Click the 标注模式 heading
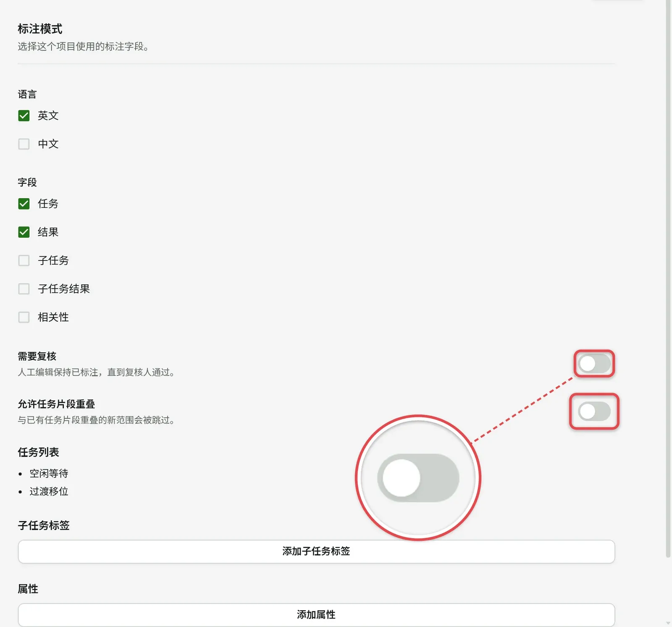Screen dimensions: 672x627 click(40, 29)
